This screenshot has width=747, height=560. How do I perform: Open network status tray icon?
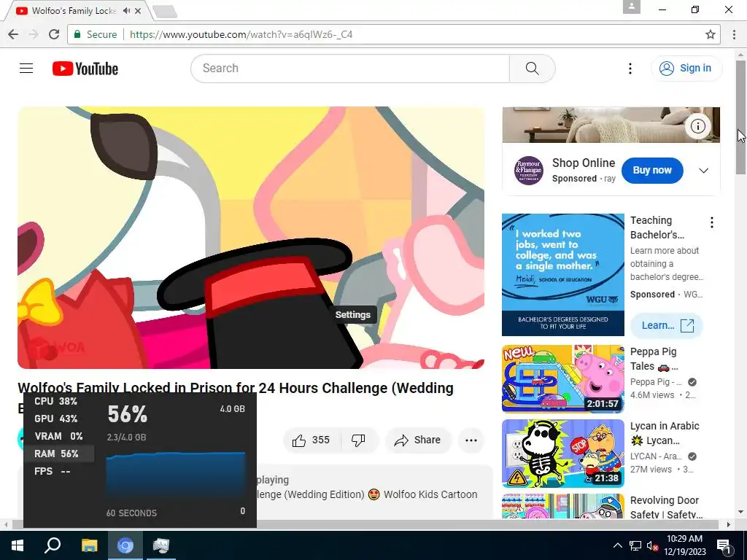(635, 545)
